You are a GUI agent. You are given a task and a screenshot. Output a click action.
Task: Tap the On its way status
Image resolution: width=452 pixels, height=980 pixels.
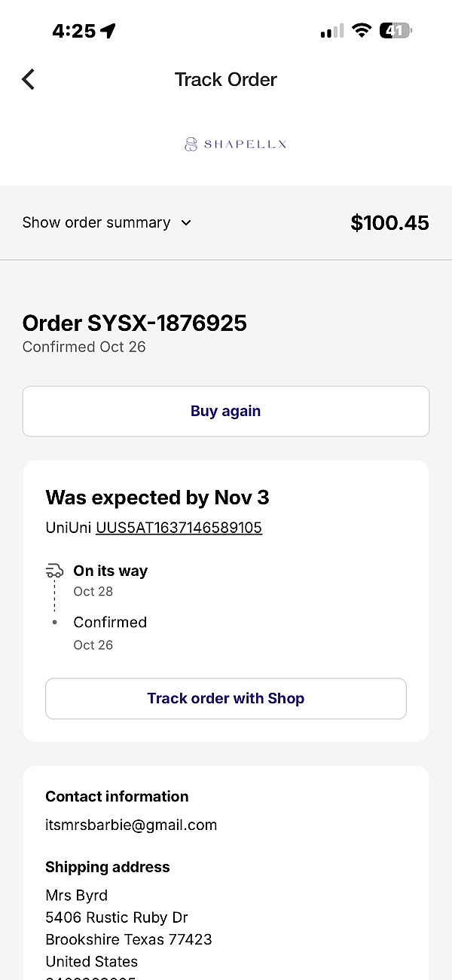pyautogui.click(x=110, y=571)
